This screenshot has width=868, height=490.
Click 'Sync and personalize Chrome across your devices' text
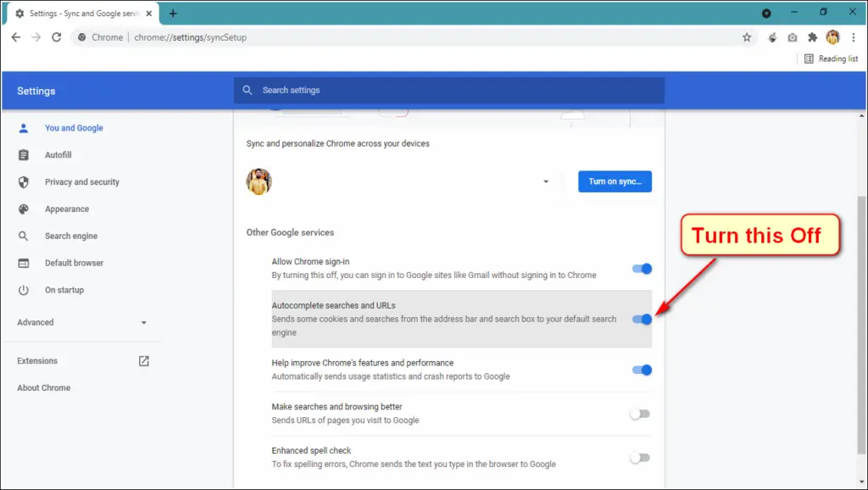coord(337,143)
